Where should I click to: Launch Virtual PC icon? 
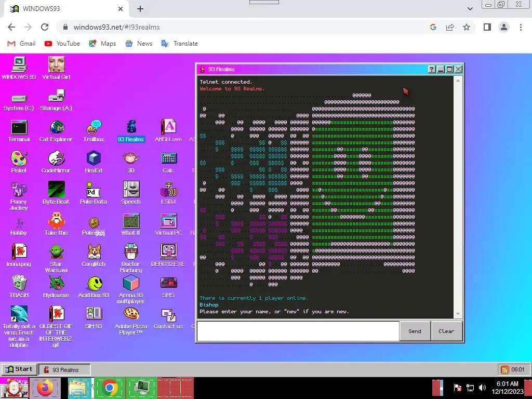pos(168,224)
